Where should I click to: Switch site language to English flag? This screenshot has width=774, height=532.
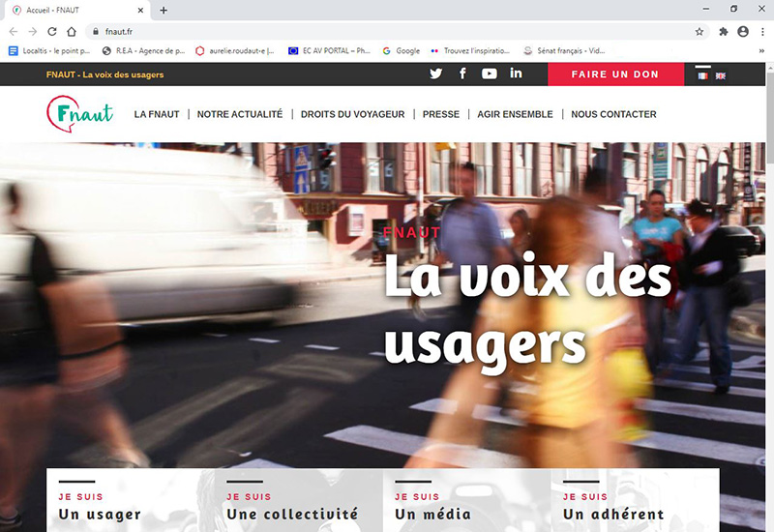[x=721, y=76]
